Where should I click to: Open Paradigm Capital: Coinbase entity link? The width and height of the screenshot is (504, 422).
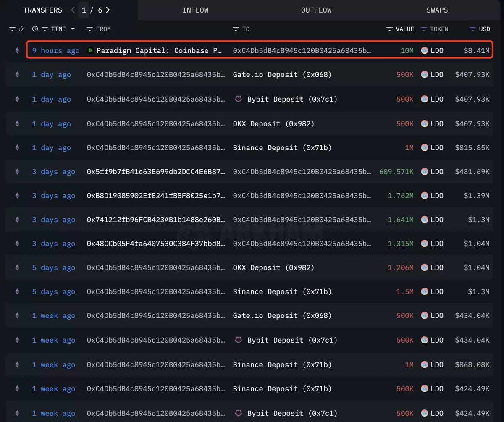pyautogui.click(x=159, y=50)
